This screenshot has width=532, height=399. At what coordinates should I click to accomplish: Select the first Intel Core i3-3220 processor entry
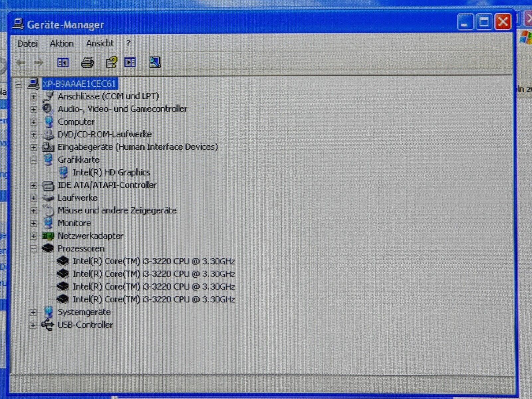pos(154,261)
